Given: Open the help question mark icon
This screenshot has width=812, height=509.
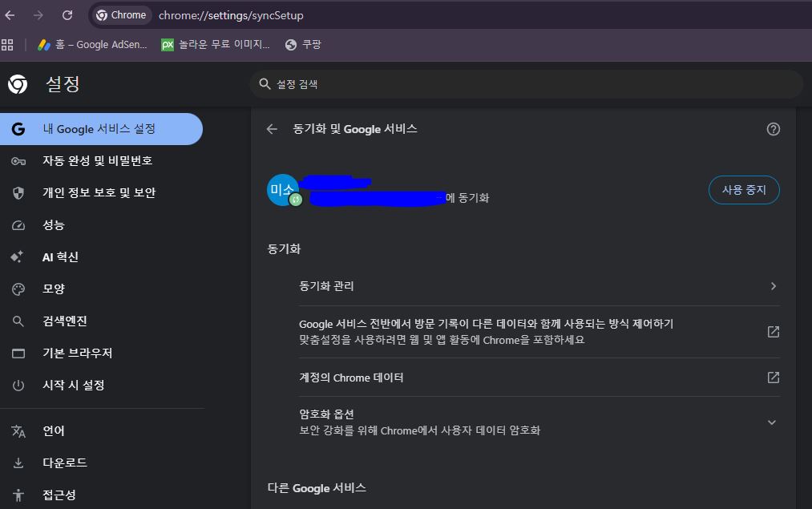Looking at the screenshot, I should (x=774, y=129).
